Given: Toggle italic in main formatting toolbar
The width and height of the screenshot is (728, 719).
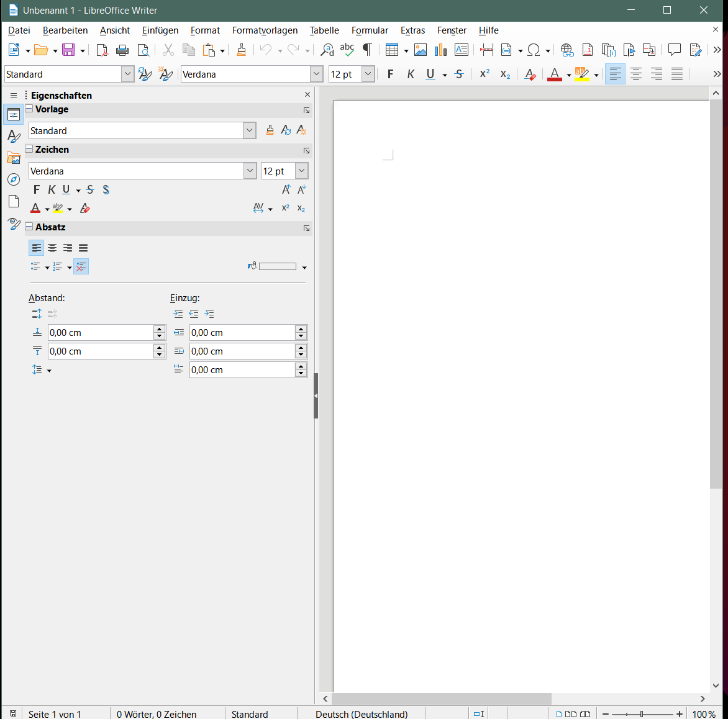Looking at the screenshot, I should tap(411, 75).
